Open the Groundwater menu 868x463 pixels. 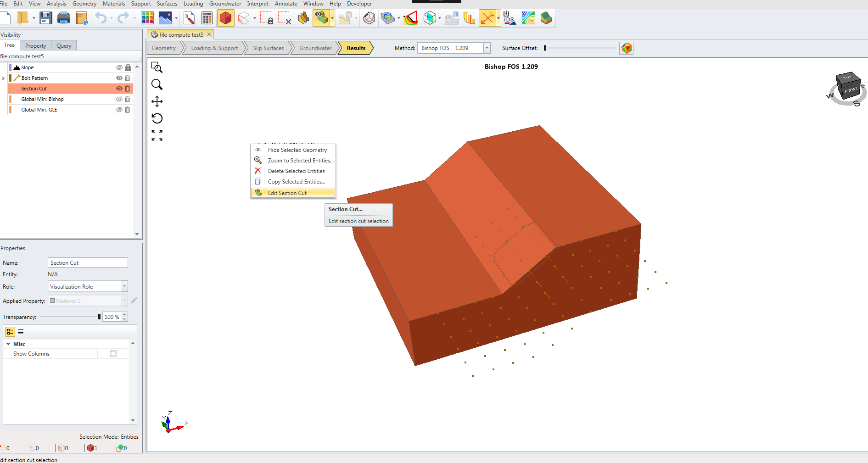click(x=225, y=4)
